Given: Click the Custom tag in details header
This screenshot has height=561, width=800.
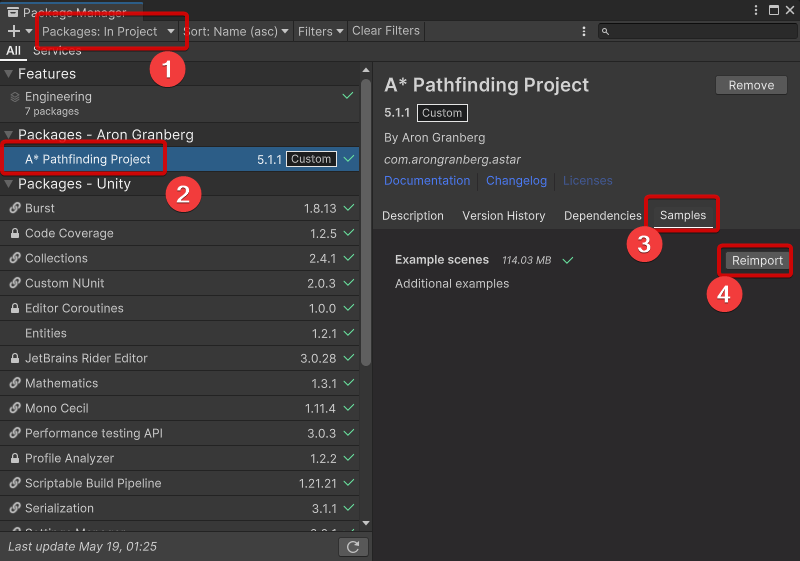Looking at the screenshot, I should coord(442,113).
